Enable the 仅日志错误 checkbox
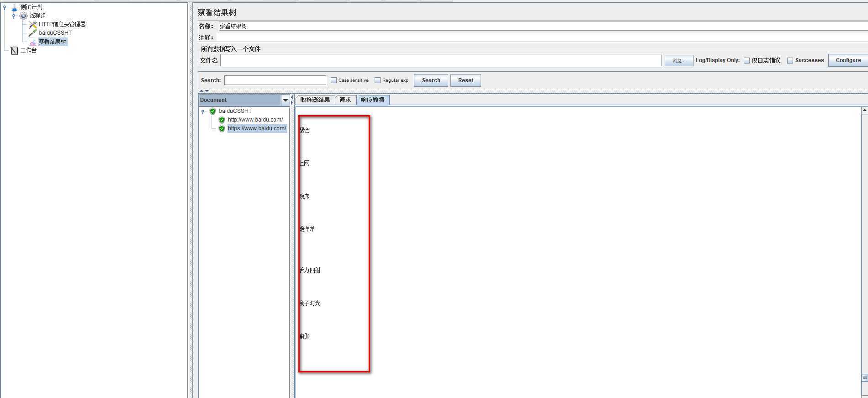The height and width of the screenshot is (398, 868). pyautogui.click(x=746, y=60)
